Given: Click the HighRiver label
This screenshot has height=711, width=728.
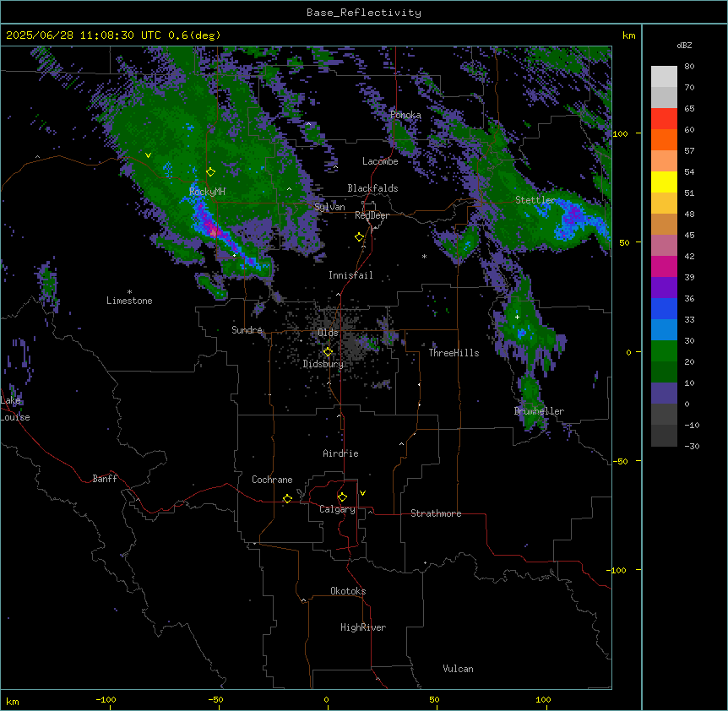Looking at the screenshot, I should click(x=363, y=627).
